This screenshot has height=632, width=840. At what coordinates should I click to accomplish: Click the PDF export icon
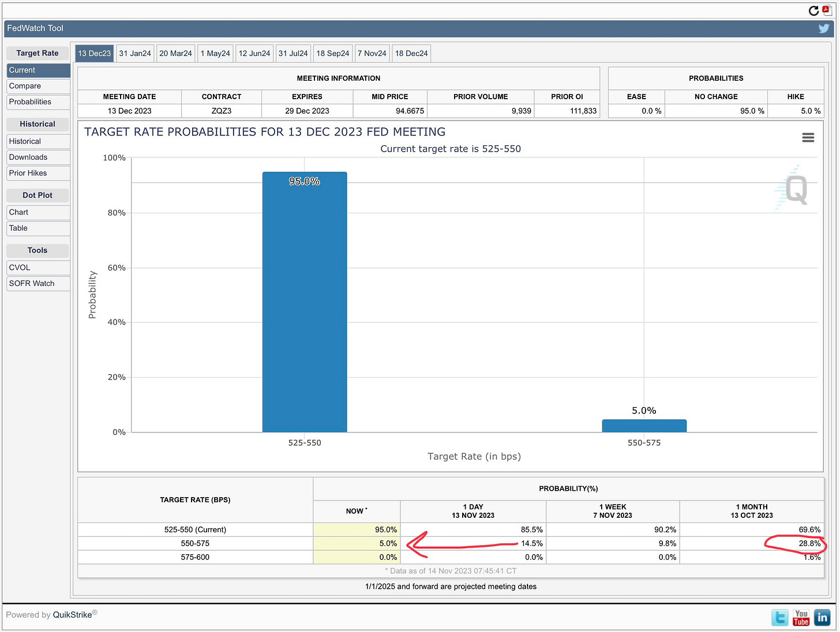[826, 10]
